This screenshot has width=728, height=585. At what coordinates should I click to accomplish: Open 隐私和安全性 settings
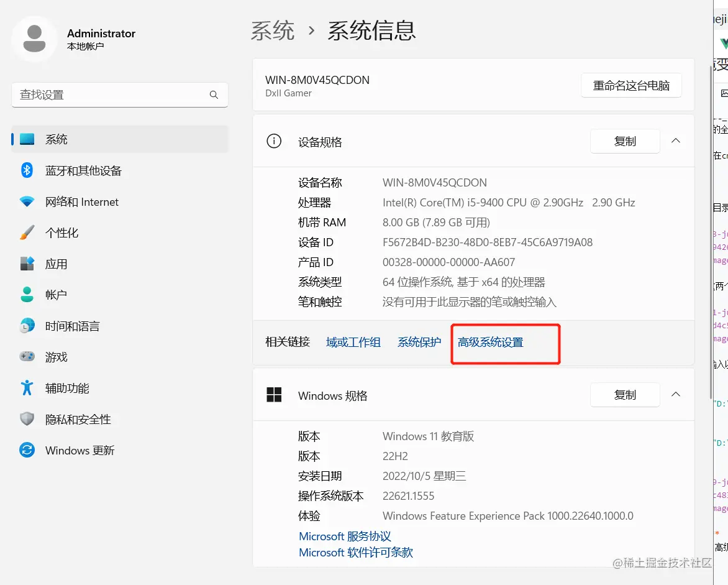point(120,419)
